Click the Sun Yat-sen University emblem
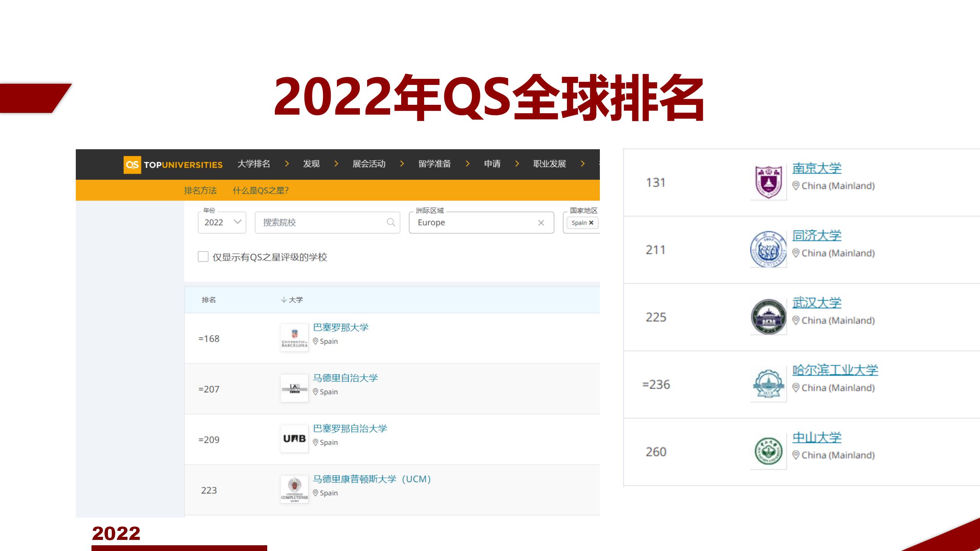Screen dimensions: 980x551 point(768,452)
